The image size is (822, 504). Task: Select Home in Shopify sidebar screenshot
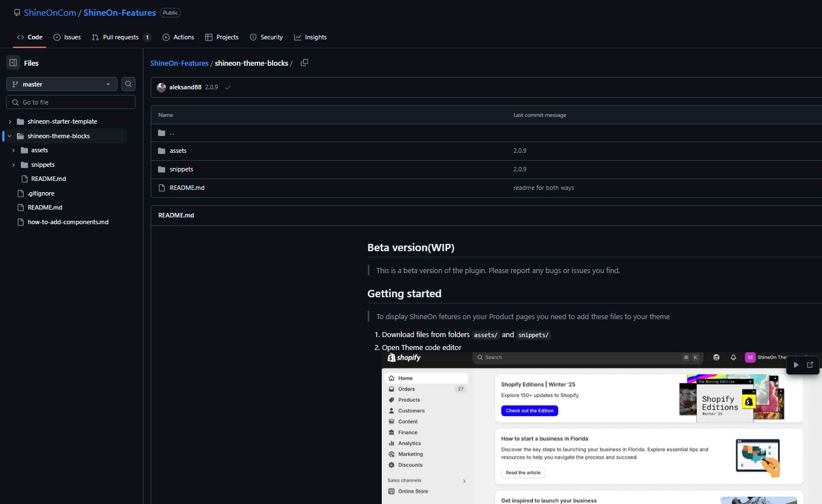(x=427, y=378)
